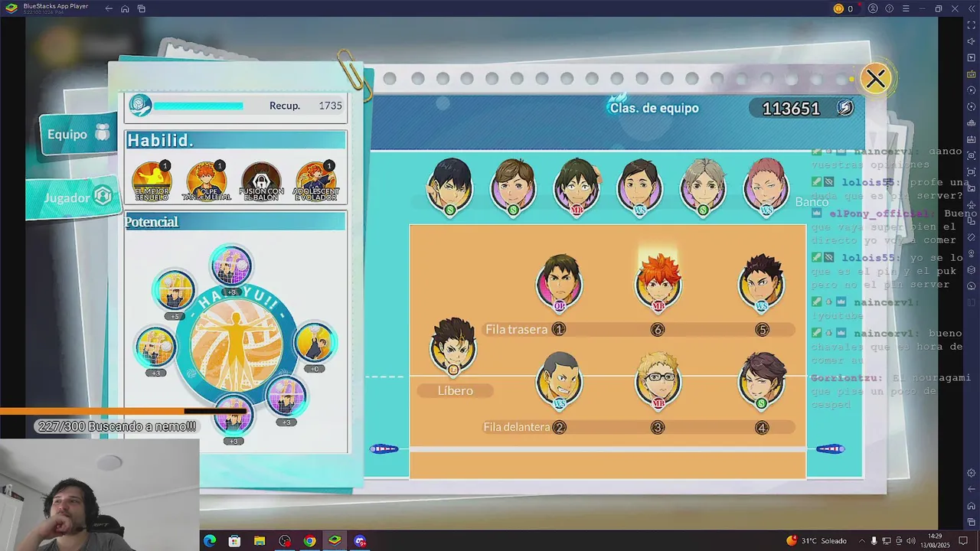Select glasses MB player in position 3
Viewport: 980px width, 551px height.
tap(658, 380)
